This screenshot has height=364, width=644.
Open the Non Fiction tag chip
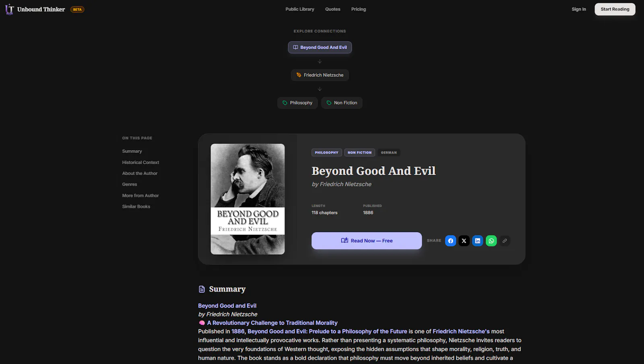click(342, 103)
